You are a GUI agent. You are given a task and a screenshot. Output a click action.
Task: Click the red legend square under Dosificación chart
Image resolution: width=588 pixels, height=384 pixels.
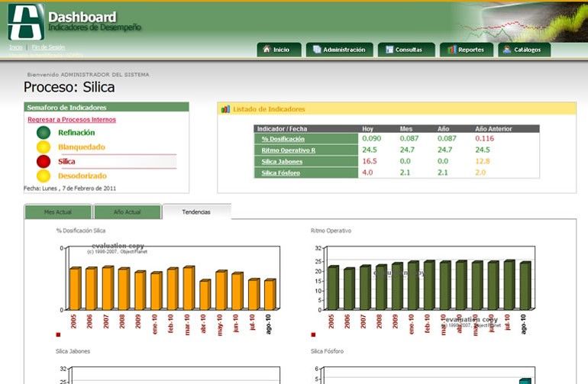point(58,334)
